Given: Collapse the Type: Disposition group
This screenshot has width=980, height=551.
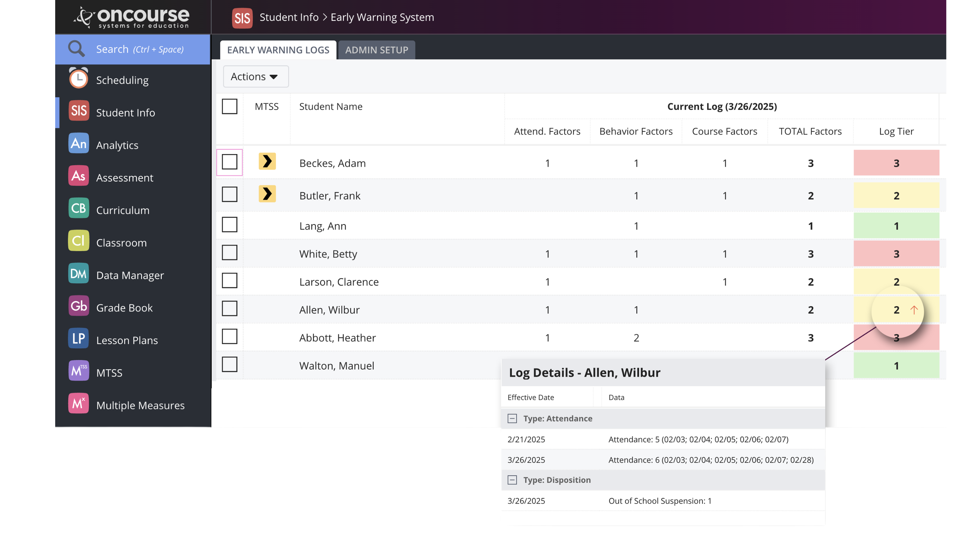Looking at the screenshot, I should tap(512, 480).
